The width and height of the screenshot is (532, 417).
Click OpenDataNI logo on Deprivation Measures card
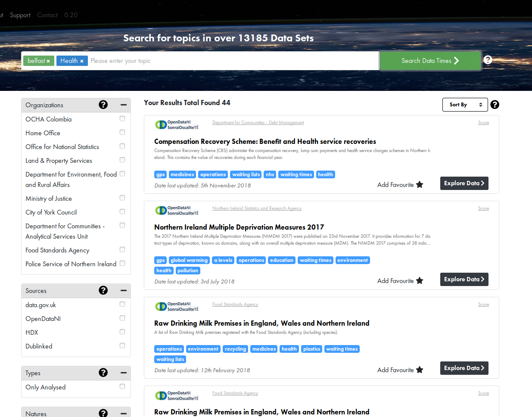point(177,211)
